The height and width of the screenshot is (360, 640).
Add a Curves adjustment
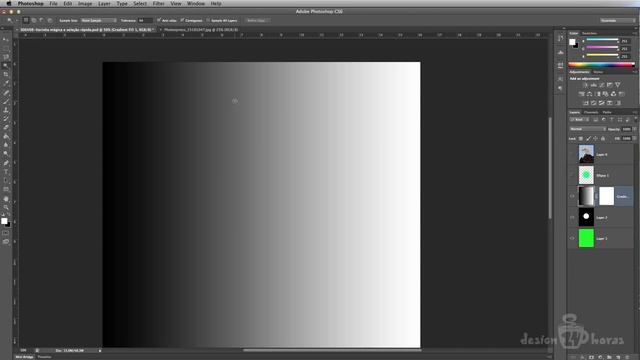[x=602, y=85]
